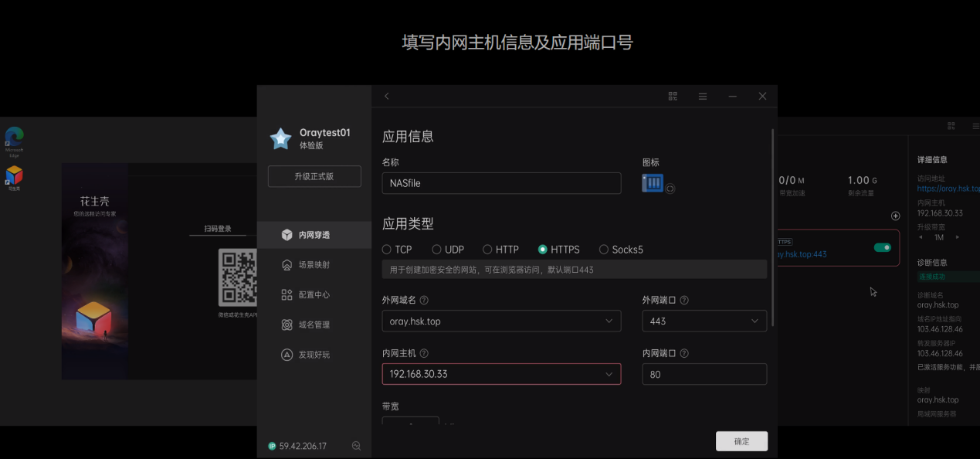This screenshot has height=459, width=980.
Task: Click the QR icon in background window
Action: (x=951, y=126)
